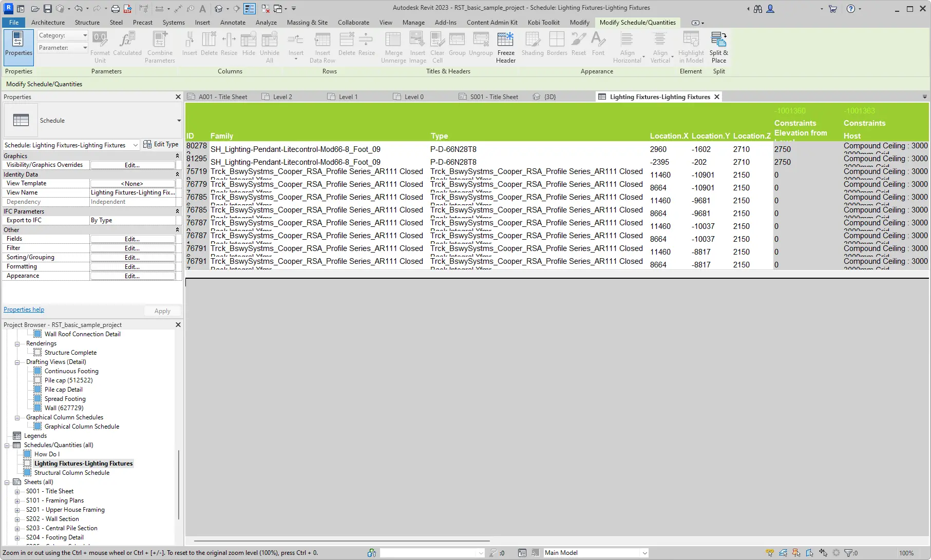The width and height of the screenshot is (931, 560).
Task: Select the Highlight in Model tool
Action: [x=691, y=46]
